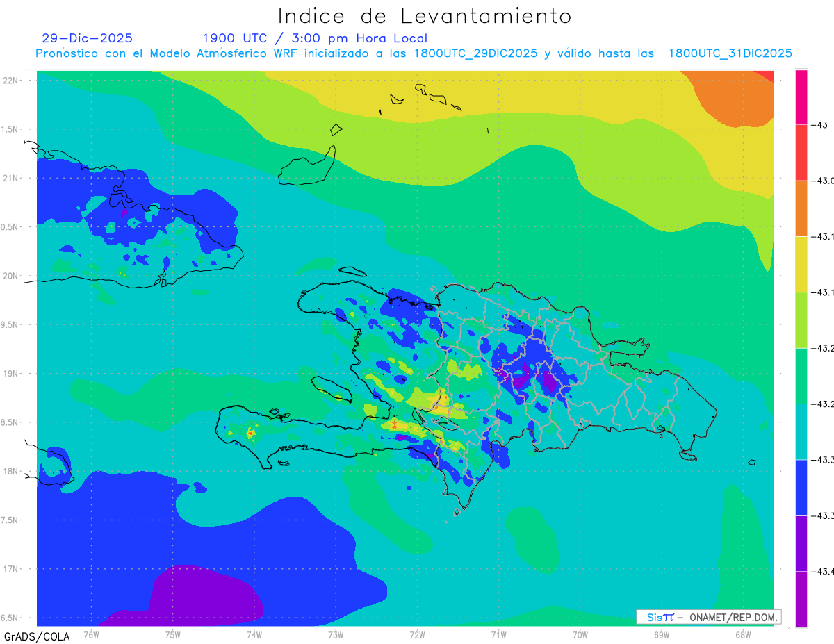Click the "SisTT - ONAMET/REP.DOM." credit box
The image size is (834, 644).
tap(708, 617)
